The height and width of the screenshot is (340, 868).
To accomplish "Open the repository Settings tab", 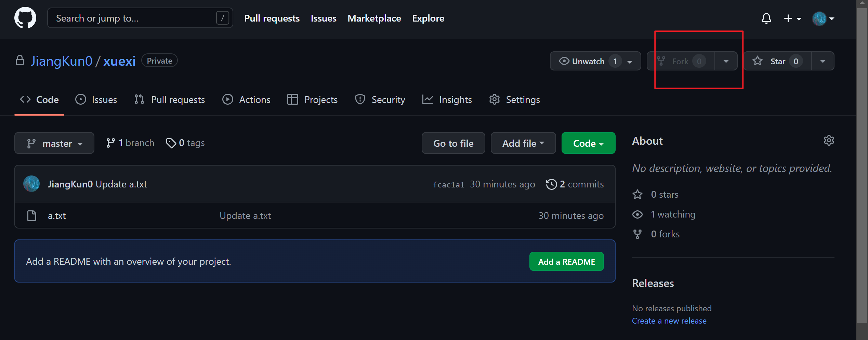I will click(x=514, y=100).
